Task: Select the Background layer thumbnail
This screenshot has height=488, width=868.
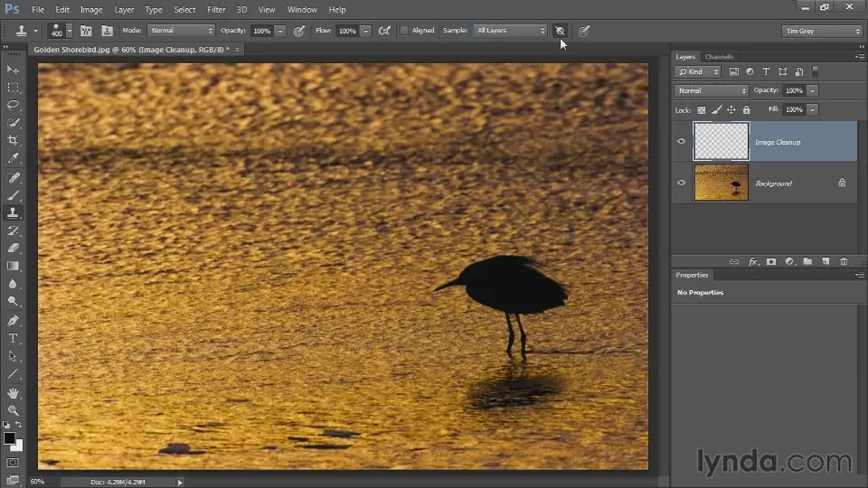Action: point(721,183)
